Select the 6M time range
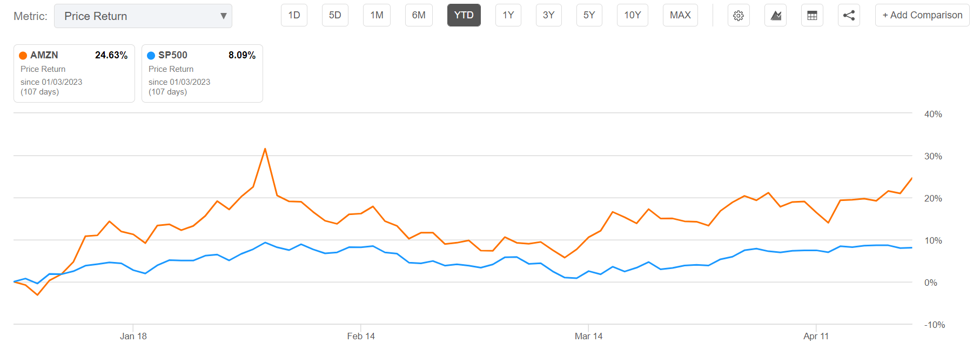This screenshot has height=356, width=980. click(x=419, y=15)
